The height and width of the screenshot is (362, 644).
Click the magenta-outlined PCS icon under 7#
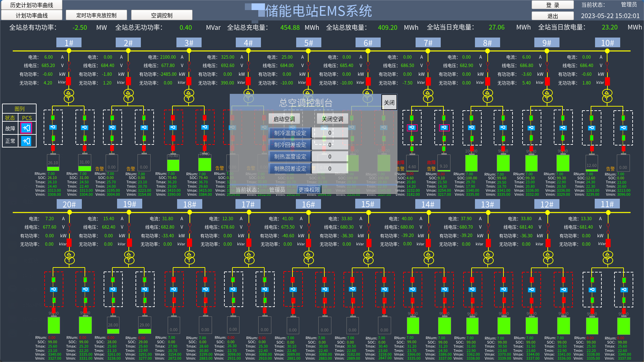[x=412, y=127]
